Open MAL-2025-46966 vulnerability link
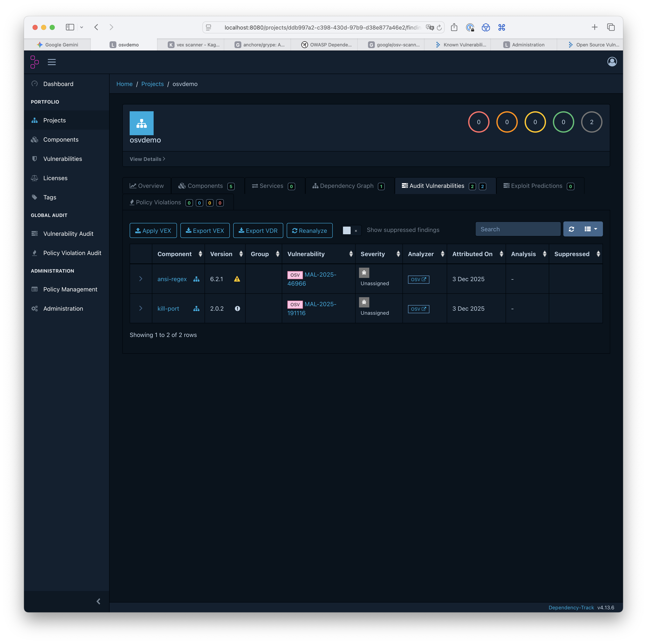The image size is (647, 644). (x=320, y=275)
